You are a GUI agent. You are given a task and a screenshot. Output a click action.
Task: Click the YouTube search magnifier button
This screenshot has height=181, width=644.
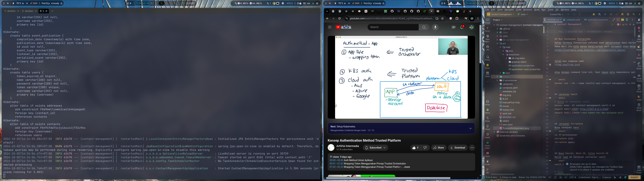coord(424,27)
